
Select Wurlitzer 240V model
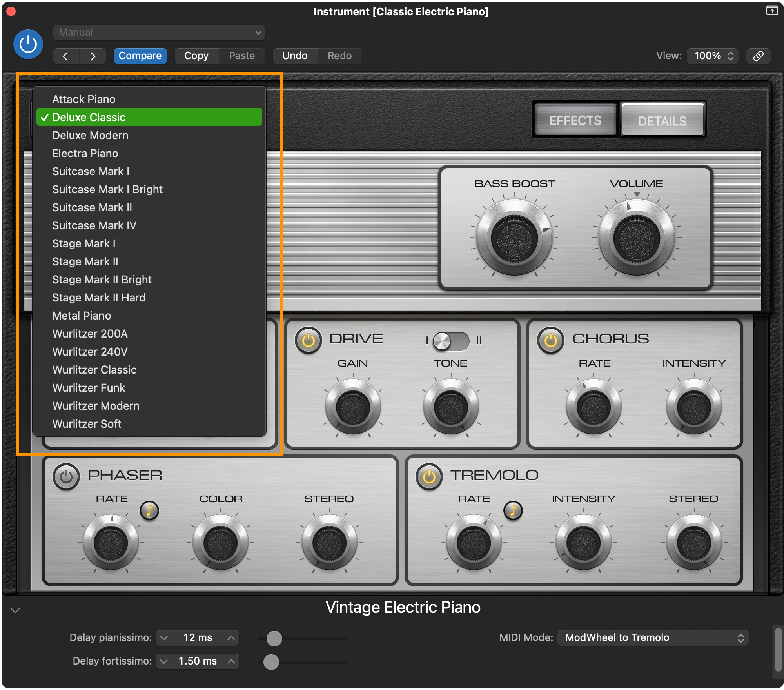point(149,352)
